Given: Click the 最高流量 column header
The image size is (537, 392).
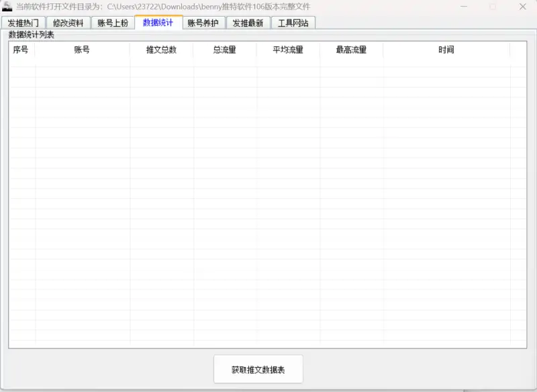Looking at the screenshot, I should 351,50.
